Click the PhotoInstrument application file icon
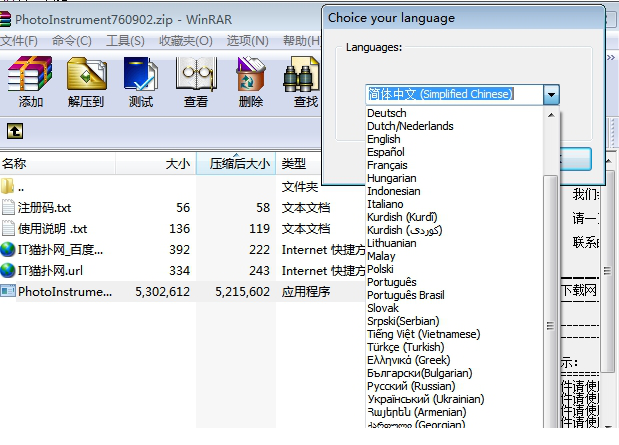The image size is (619, 445). tap(8, 291)
